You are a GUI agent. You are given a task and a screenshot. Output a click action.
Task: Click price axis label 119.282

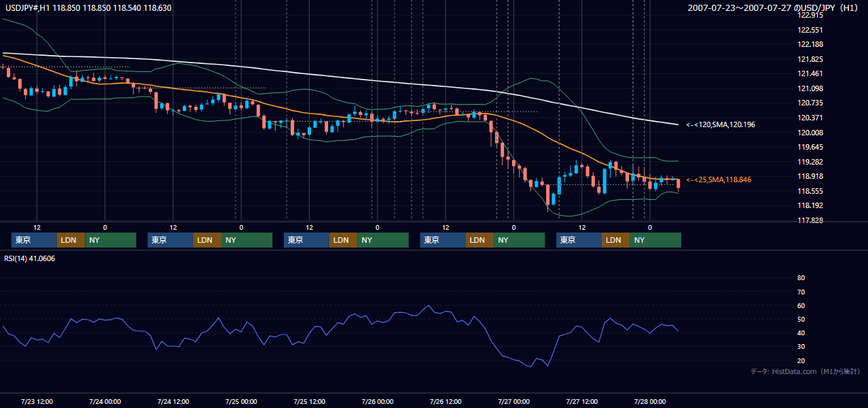[x=810, y=162]
